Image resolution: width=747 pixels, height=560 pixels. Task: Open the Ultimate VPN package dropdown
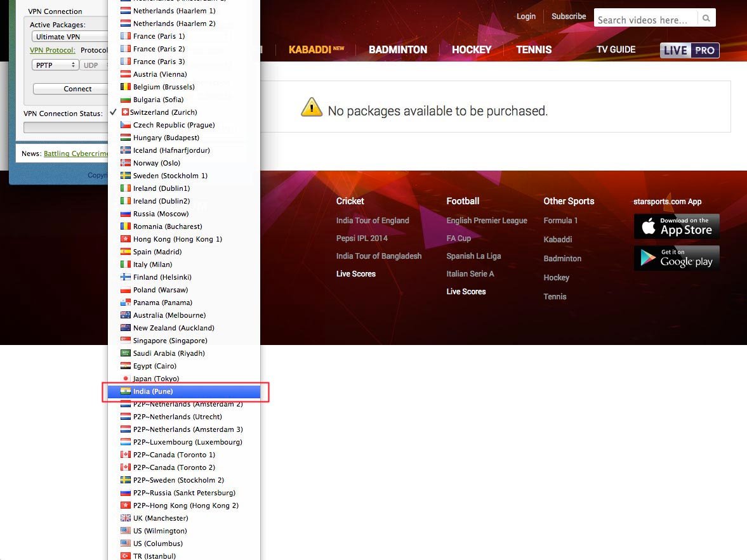tap(70, 37)
